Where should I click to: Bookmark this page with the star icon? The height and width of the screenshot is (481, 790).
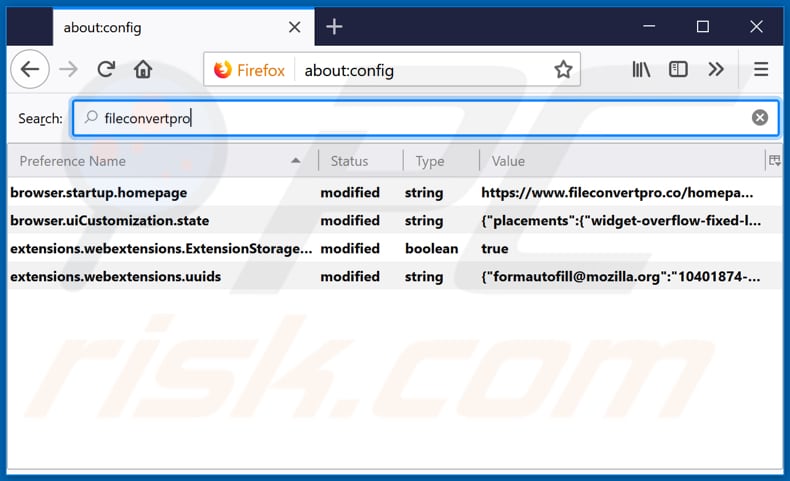coord(563,70)
